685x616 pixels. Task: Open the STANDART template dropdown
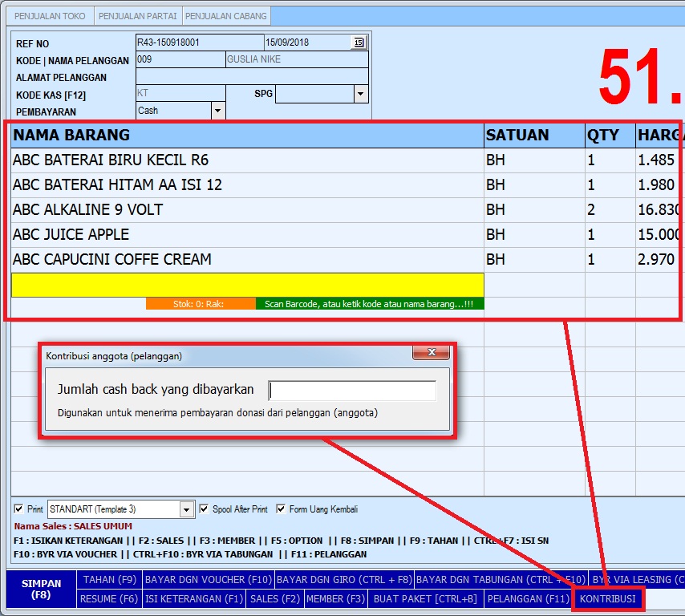coord(187,509)
